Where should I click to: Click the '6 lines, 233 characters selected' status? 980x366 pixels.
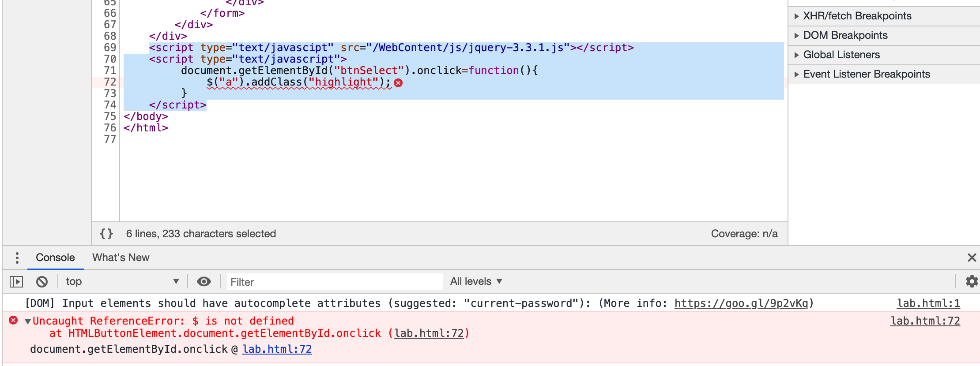(201, 234)
